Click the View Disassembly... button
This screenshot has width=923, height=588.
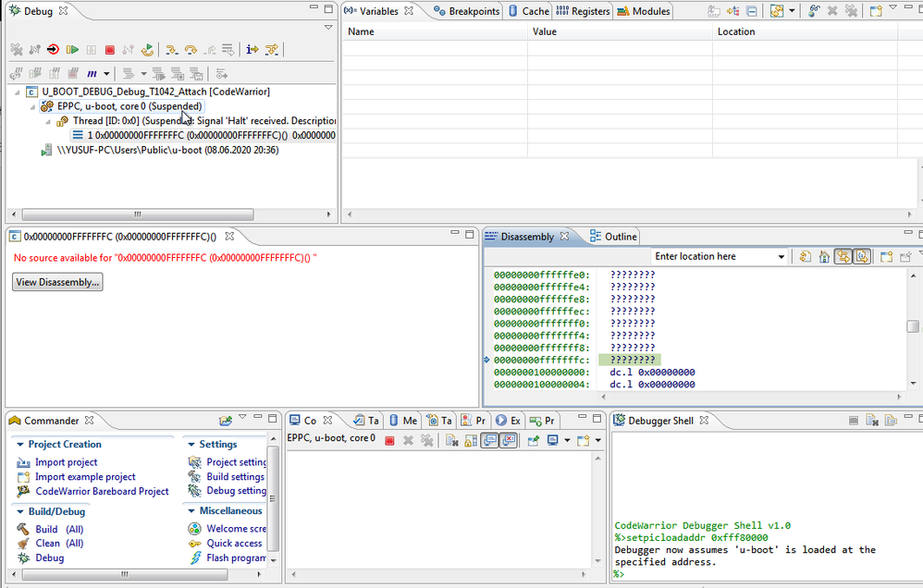57,282
